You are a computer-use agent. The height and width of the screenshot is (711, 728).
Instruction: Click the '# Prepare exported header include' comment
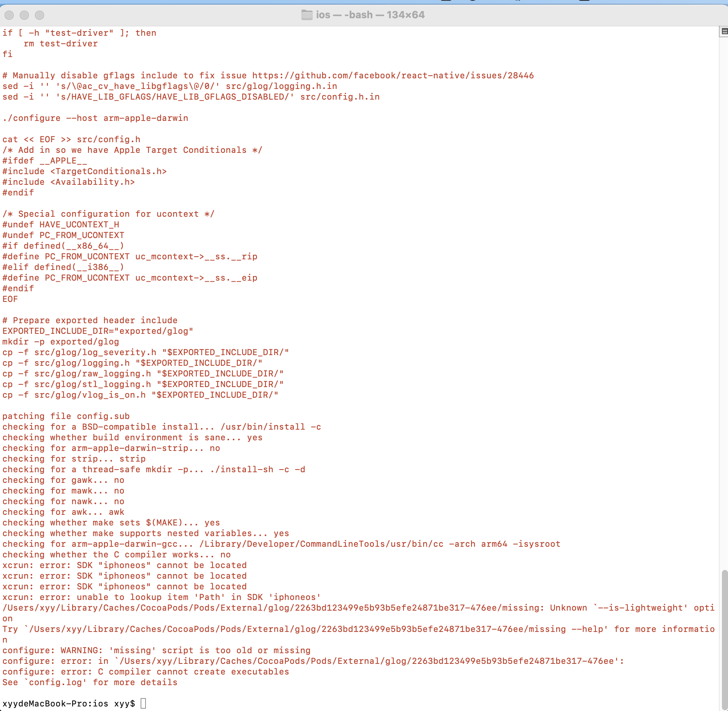pyautogui.click(x=90, y=320)
